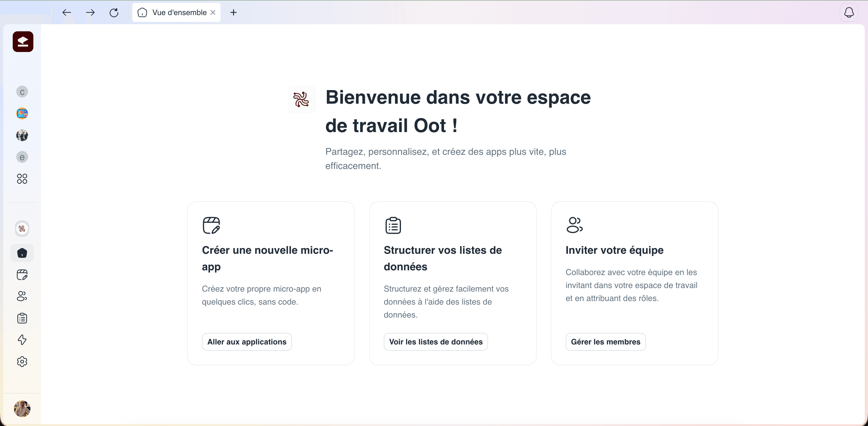
Task: Click the large Oot swirl logo beside heading
Action: (x=301, y=100)
